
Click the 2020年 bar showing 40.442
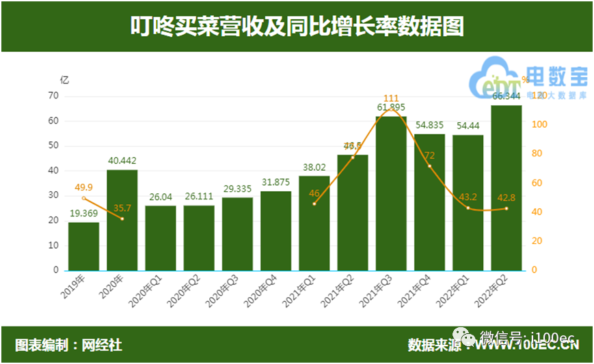(x=122, y=221)
